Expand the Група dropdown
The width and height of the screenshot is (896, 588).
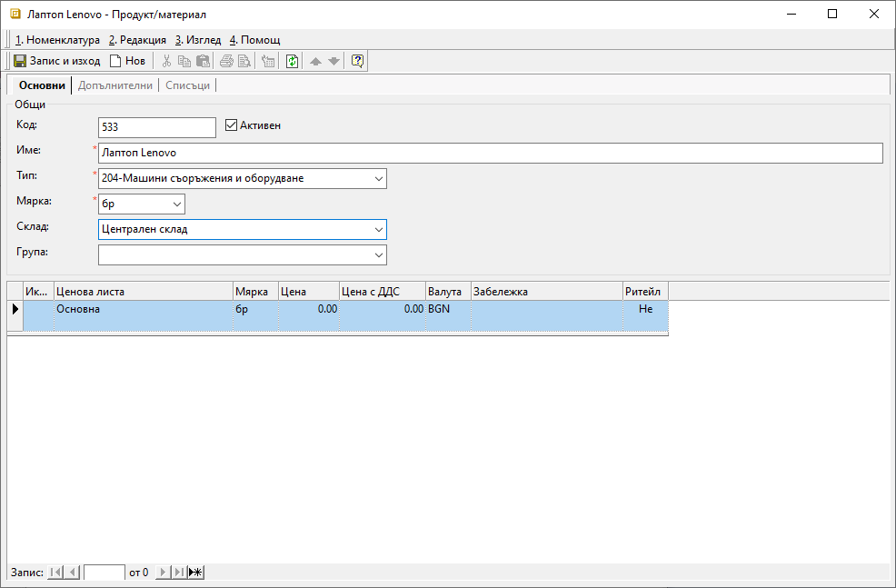[x=378, y=255]
